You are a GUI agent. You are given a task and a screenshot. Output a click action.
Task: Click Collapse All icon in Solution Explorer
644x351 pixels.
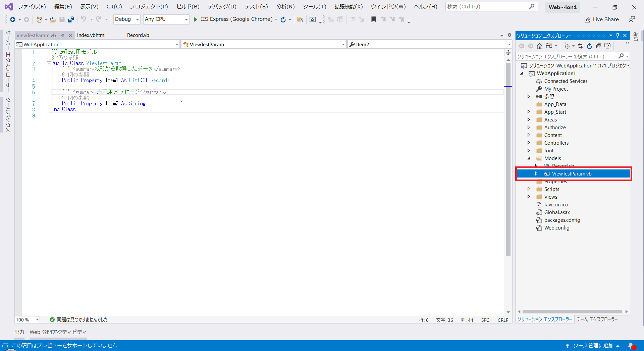click(598, 46)
